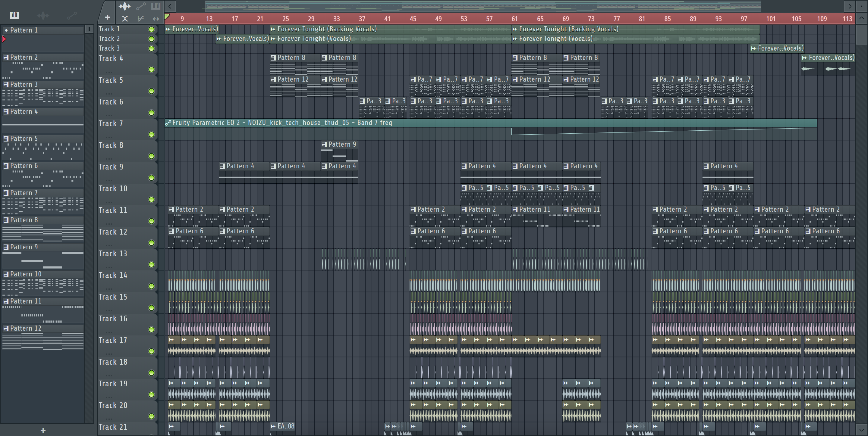Click the red play marker under Pattern 1
This screenshot has width=868, height=436.
coord(4,39)
